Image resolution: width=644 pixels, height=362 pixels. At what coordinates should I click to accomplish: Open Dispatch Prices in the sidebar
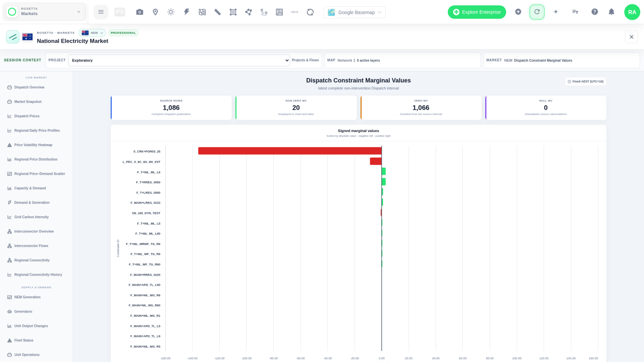pyautogui.click(x=36, y=116)
